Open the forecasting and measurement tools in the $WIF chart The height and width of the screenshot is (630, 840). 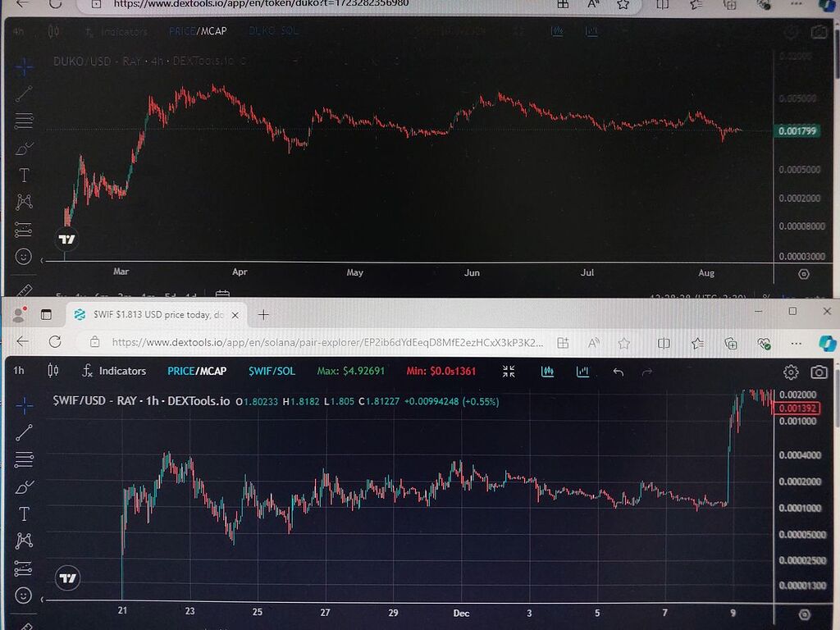(x=24, y=568)
